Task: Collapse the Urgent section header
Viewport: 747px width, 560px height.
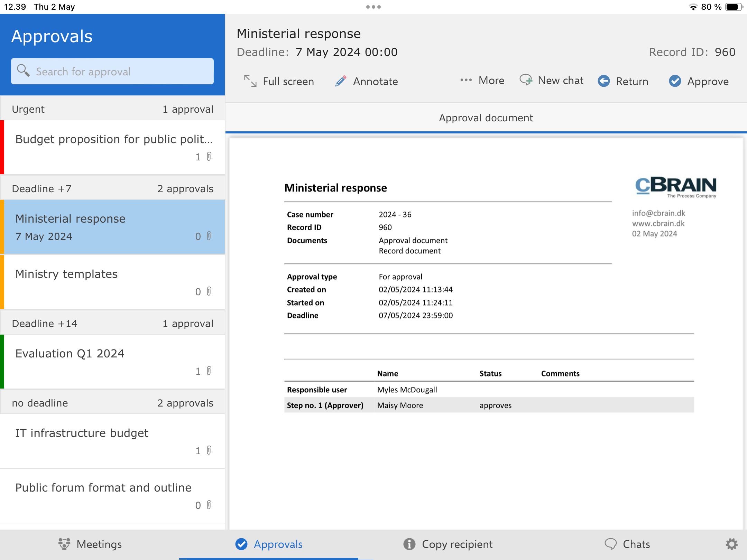Action: (112, 109)
